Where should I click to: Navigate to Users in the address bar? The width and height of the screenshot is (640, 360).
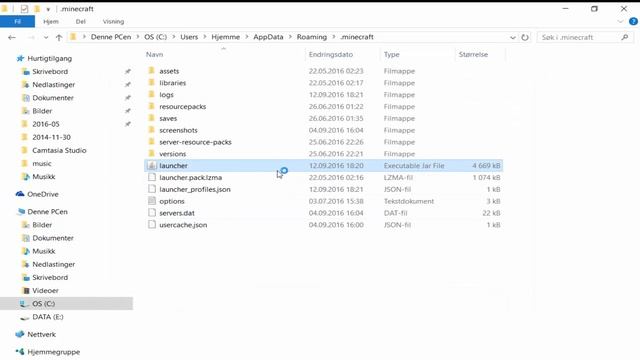click(x=189, y=37)
